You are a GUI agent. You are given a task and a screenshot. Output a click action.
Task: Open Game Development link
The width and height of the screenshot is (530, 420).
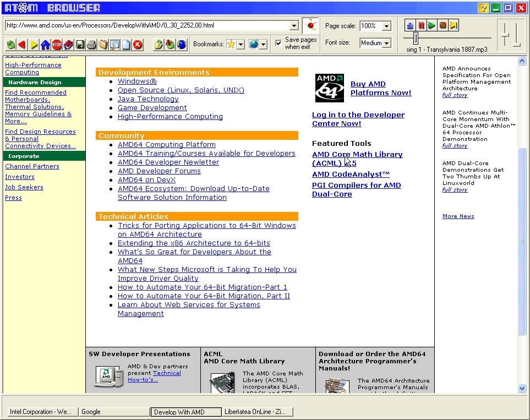(x=152, y=108)
